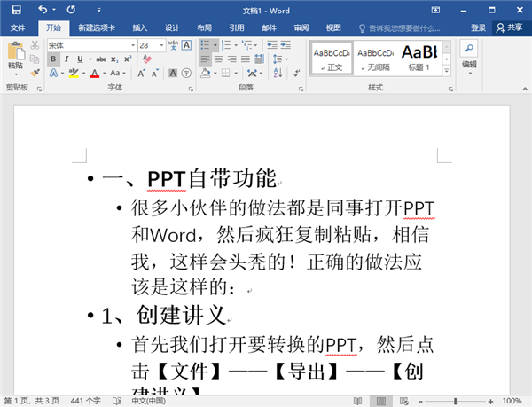Screen dimensions: 532x407
Task: Increase font size with the grow A icon
Action: [142, 73]
